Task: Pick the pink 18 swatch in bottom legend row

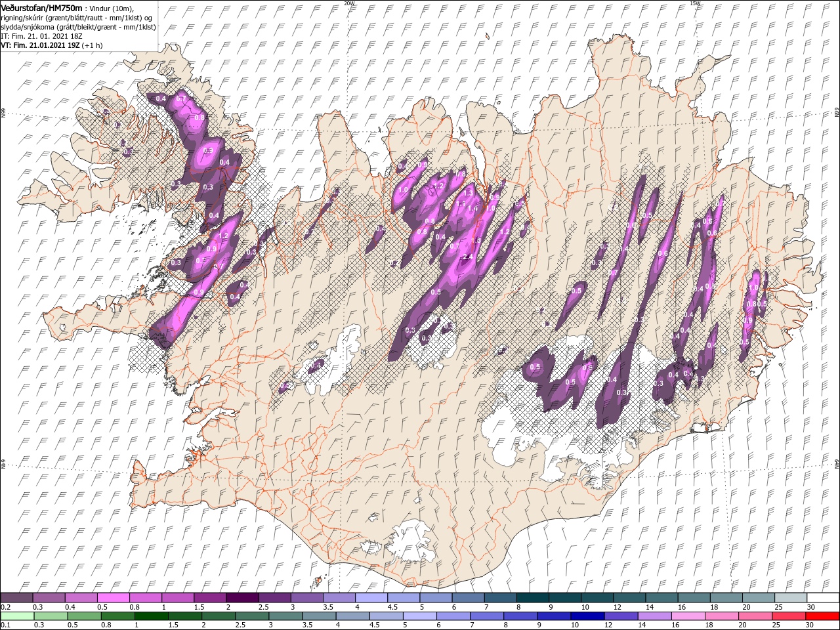Action: [721, 616]
